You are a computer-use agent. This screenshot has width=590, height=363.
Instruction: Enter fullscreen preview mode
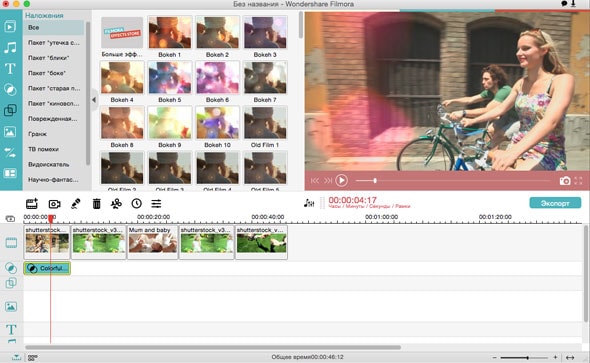(578, 181)
